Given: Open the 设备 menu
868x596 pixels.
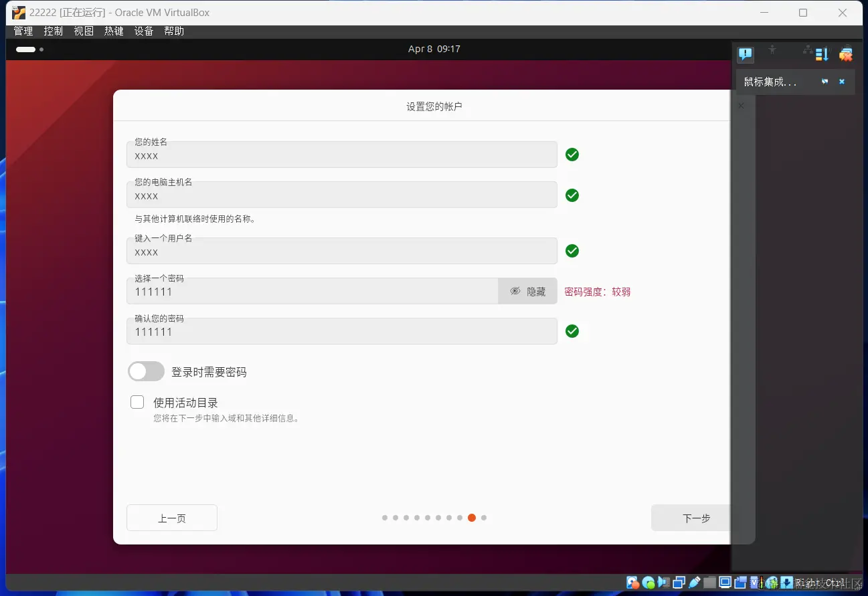Looking at the screenshot, I should 144,31.
